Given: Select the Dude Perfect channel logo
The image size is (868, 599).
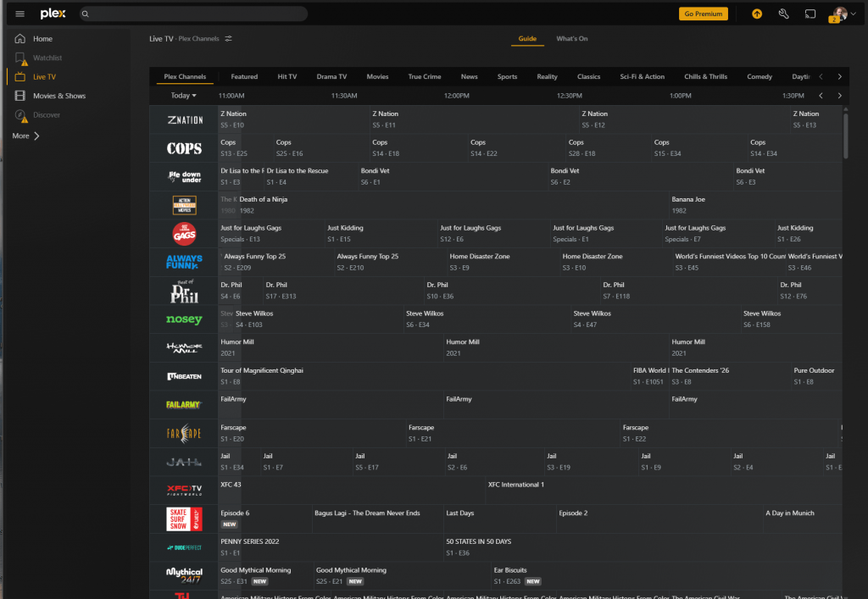Looking at the screenshot, I should [x=184, y=547].
